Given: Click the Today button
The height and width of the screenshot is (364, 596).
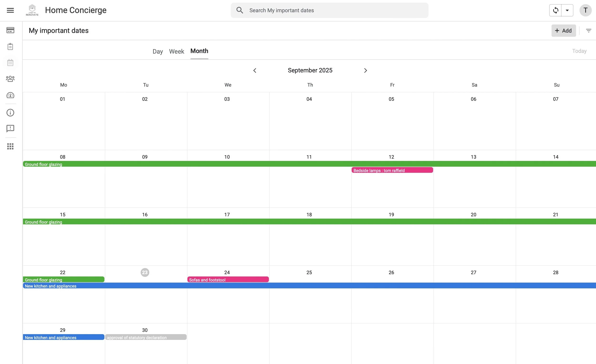Looking at the screenshot, I should [579, 51].
